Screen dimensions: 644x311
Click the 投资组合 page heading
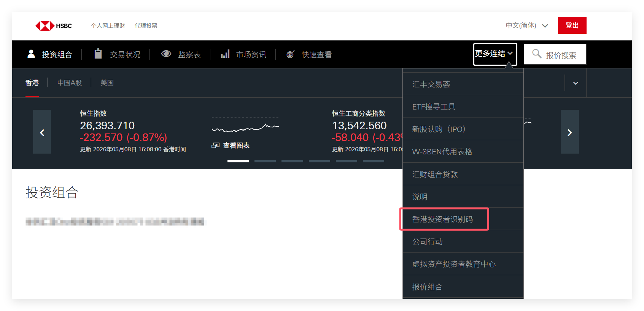tap(52, 192)
